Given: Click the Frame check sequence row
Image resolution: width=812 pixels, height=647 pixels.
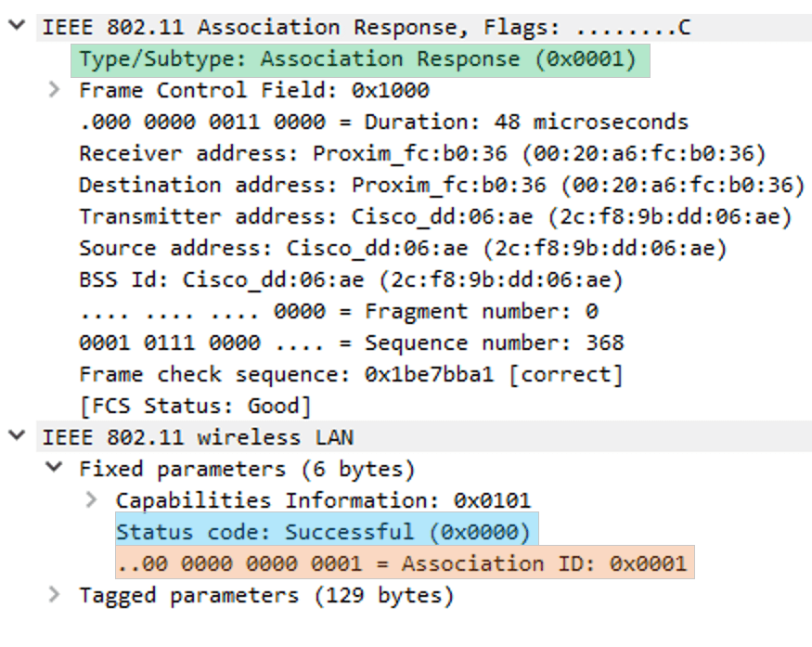Looking at the screenshot, I should [x=351, y=374].
